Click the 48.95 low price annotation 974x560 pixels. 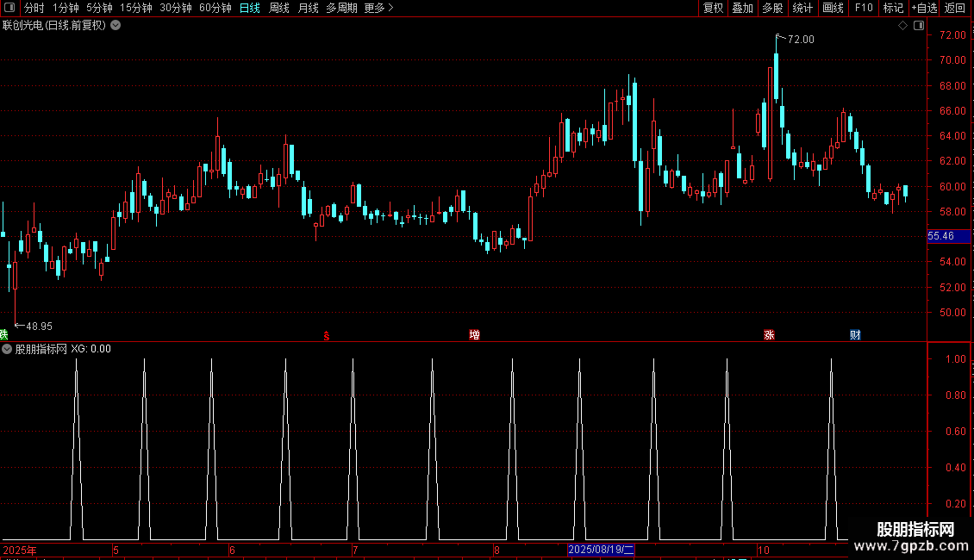tap(39, 326)
